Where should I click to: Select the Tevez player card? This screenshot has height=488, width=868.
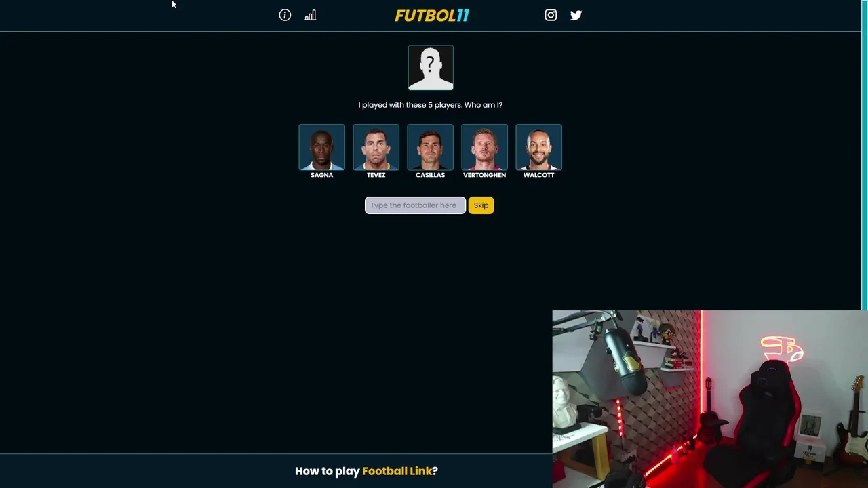pos(376,147)
